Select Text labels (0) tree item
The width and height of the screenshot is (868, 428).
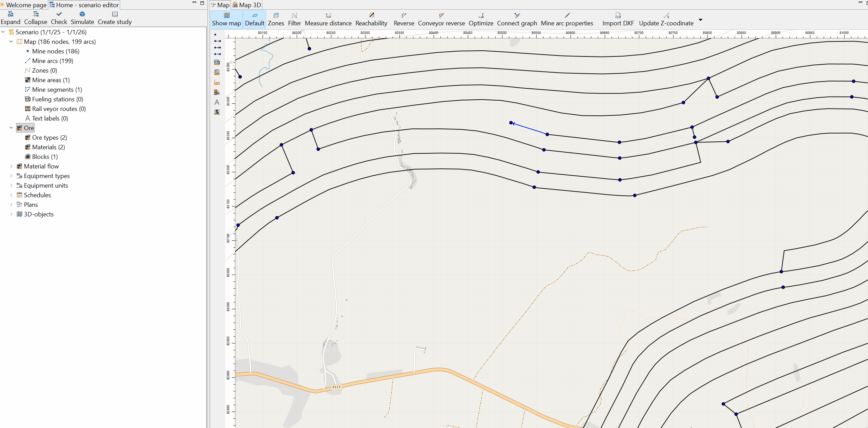coord(50,118)
